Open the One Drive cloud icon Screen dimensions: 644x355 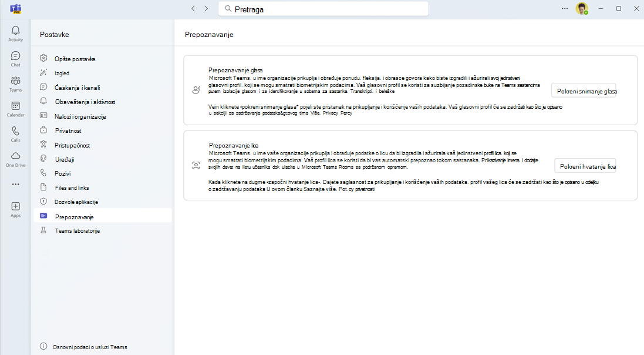pos(16,156)
